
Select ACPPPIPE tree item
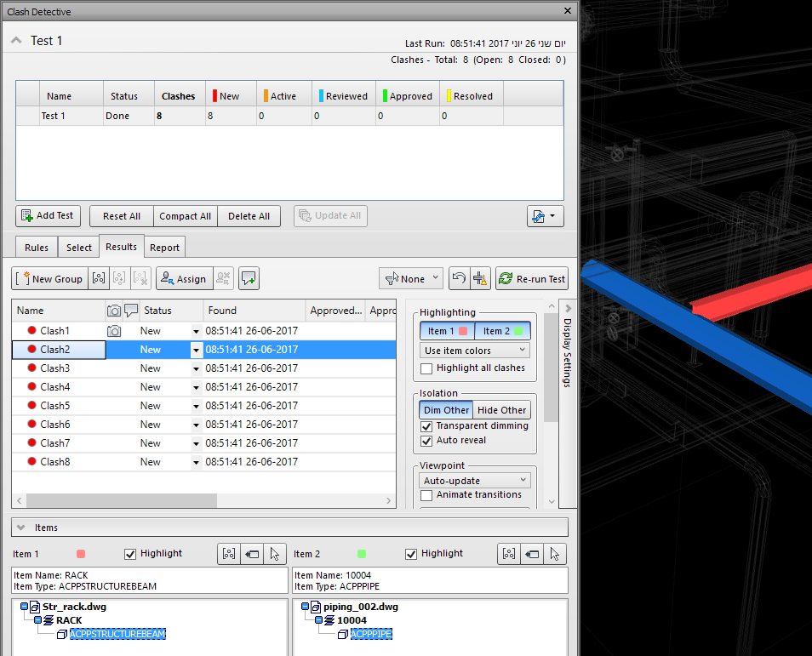371,634
